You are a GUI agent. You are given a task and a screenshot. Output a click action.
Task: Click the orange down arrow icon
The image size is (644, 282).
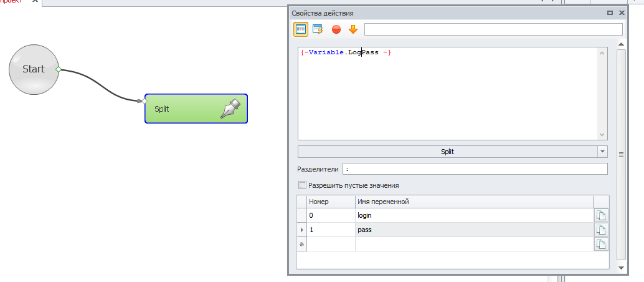[353, 29]
